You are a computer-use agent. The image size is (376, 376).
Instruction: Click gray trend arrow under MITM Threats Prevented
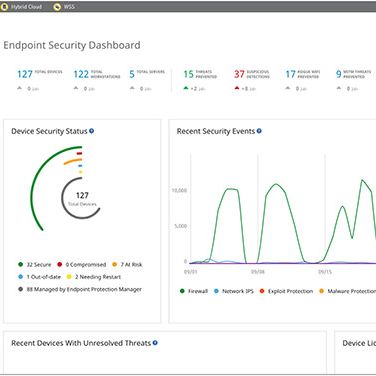coord(339,88)
